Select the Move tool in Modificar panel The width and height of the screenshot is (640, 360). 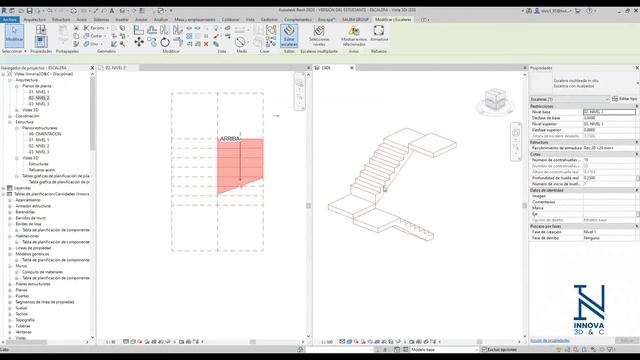coord(139,42)
